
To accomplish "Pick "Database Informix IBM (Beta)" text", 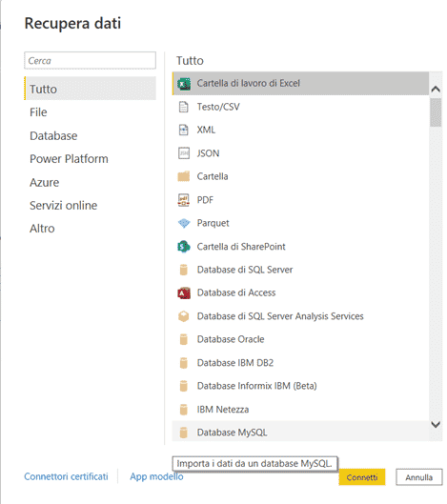I will tap(257, 386).
